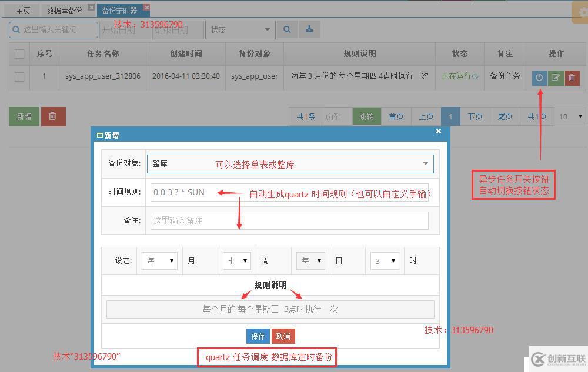The width and height of the screenshot is (588, 372).
Task: Click the green edit icon in the 操作 column
Action: (x=556, y=77)
